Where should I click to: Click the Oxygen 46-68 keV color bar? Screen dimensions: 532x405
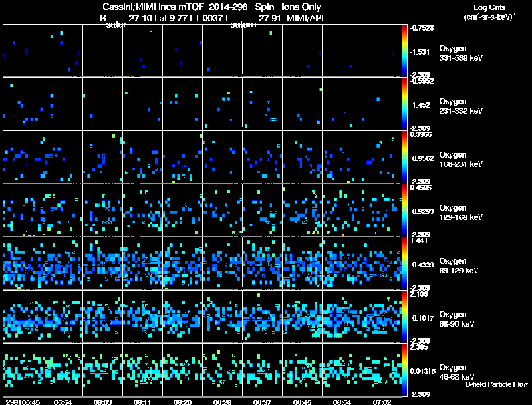pos(405,370)
